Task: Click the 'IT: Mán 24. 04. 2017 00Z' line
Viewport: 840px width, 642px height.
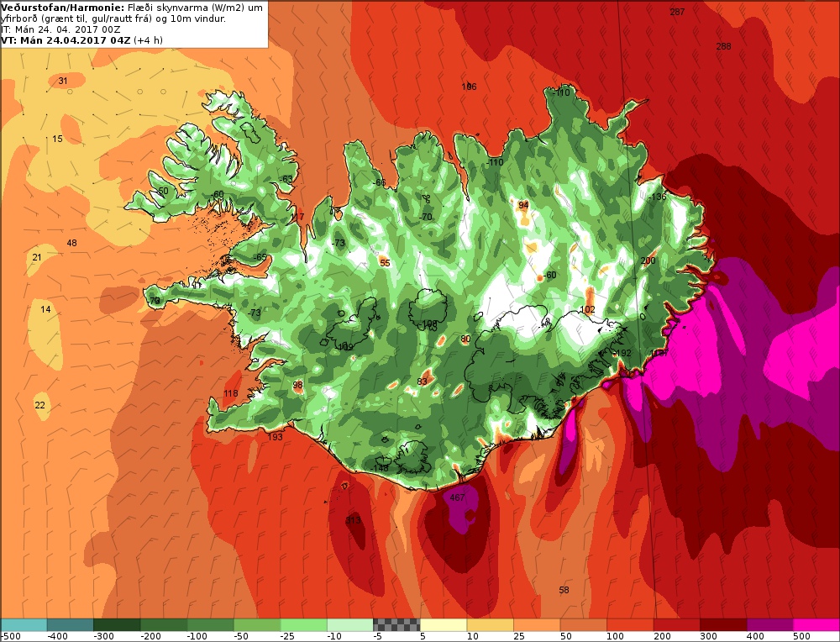Action: [x=60, y=29]
